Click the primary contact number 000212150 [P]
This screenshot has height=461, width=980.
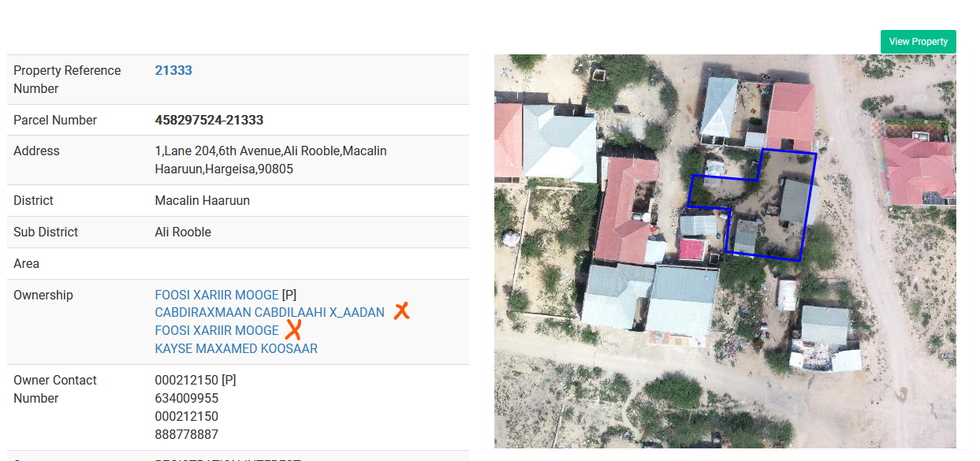coord(196,380)
